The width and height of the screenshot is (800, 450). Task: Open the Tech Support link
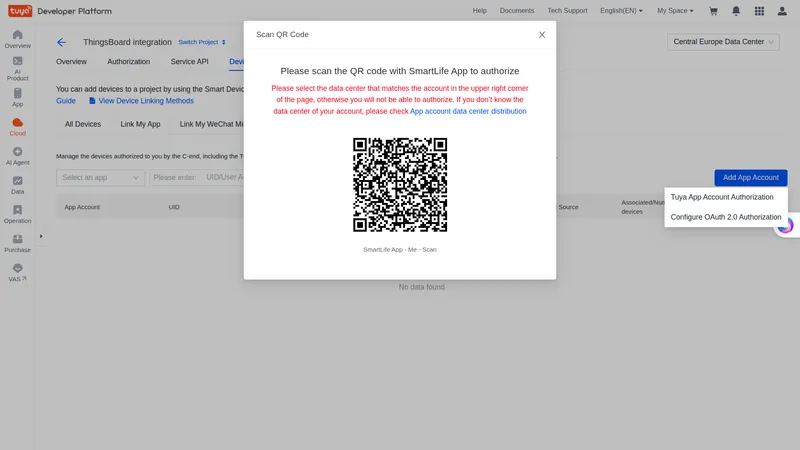click(x=567, y=11)
